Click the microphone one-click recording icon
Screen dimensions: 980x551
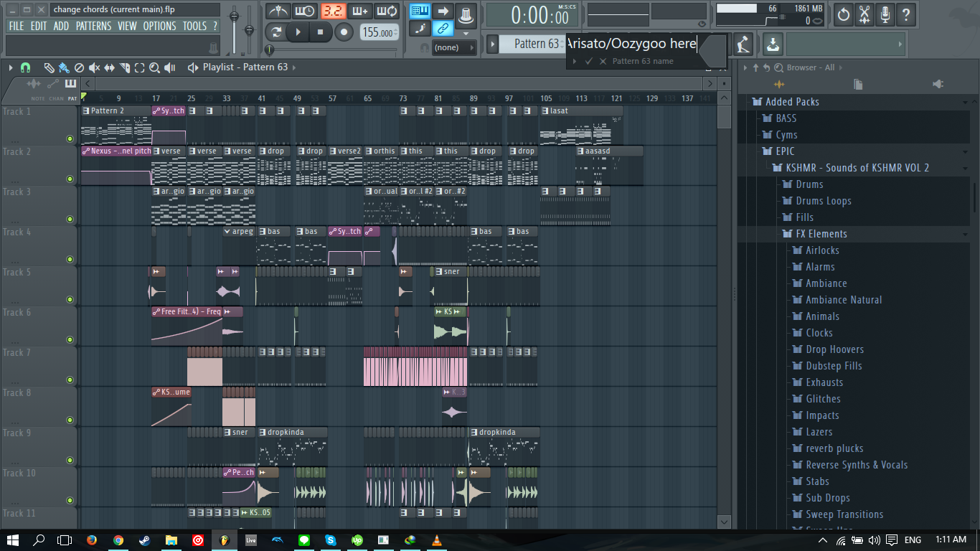pos(885,14)
